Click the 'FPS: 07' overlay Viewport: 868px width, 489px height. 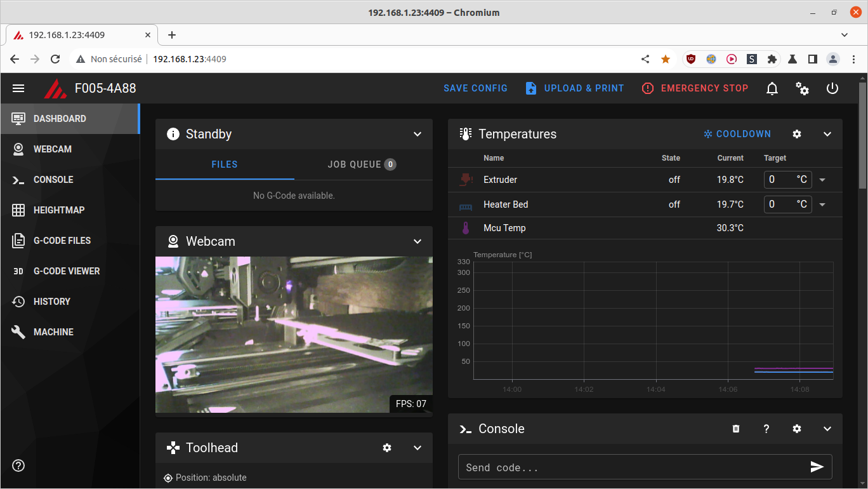coord(411,403)
